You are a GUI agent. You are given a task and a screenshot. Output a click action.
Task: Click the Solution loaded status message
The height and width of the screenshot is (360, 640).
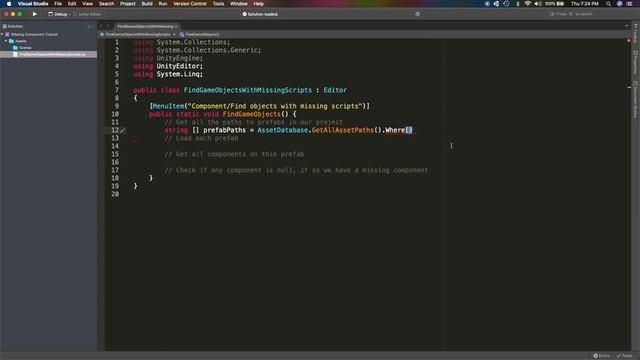click(x=260, y=14)
